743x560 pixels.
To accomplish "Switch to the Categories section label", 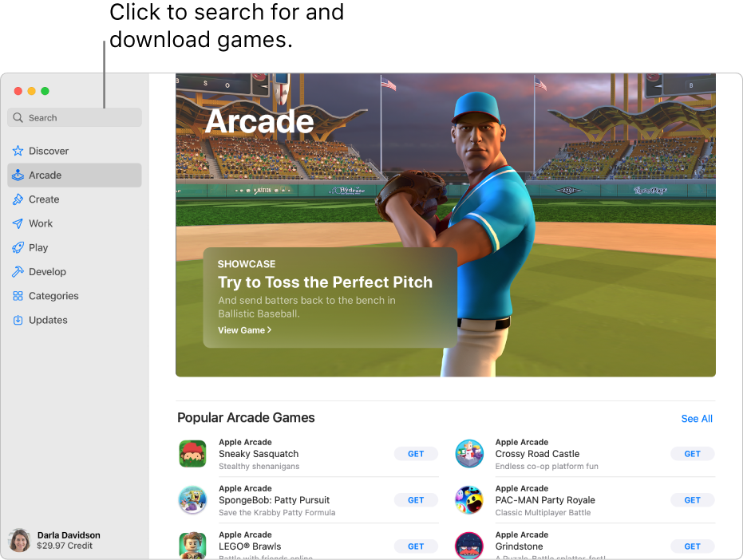I will tap(53, 296).
